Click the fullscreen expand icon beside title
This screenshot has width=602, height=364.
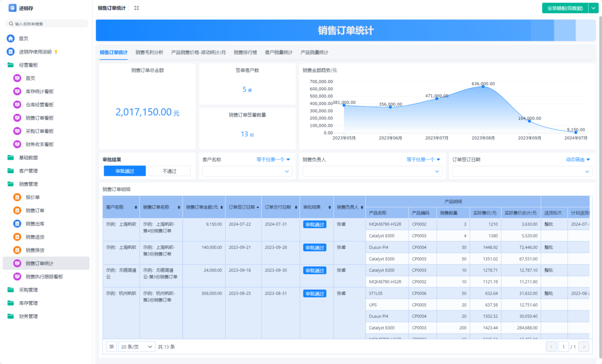click(x=136, y=8)
